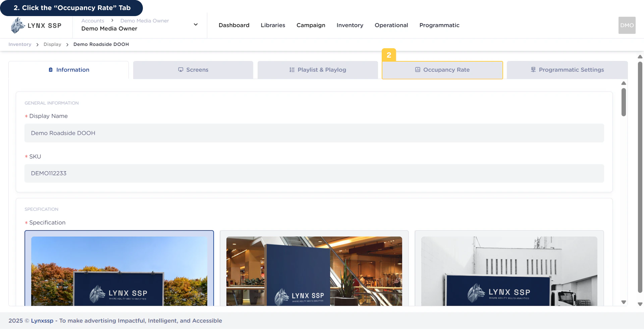
Task: Switch to the Information tab
Action: [x=69, y=70]
